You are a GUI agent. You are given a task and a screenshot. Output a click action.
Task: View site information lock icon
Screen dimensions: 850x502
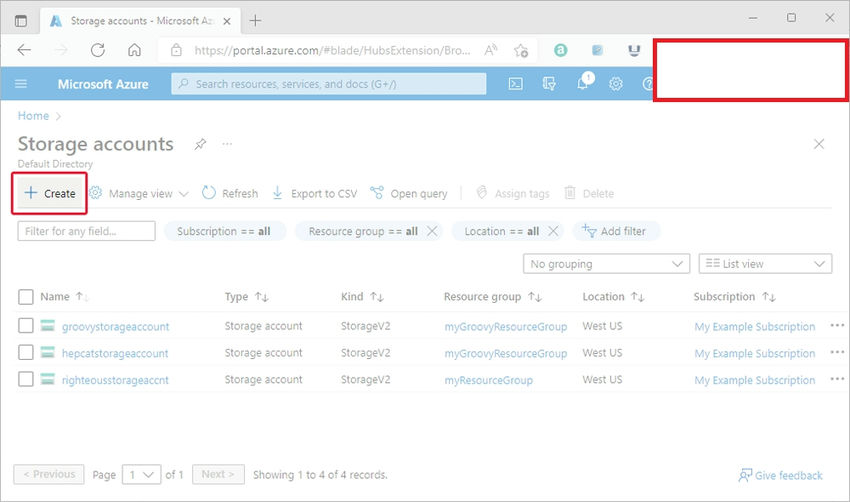pos(176,50)
